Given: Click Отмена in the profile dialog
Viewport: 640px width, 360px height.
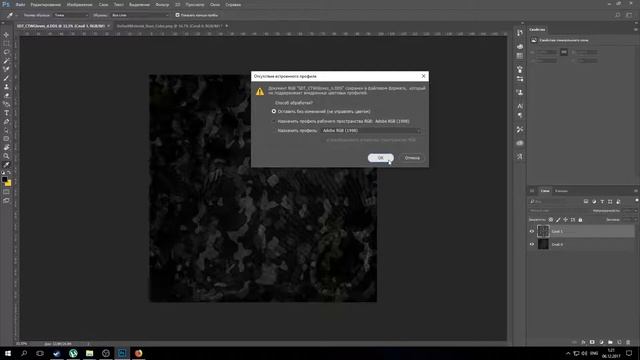Looking at the screenshot, I should click(x=412, y=158).
